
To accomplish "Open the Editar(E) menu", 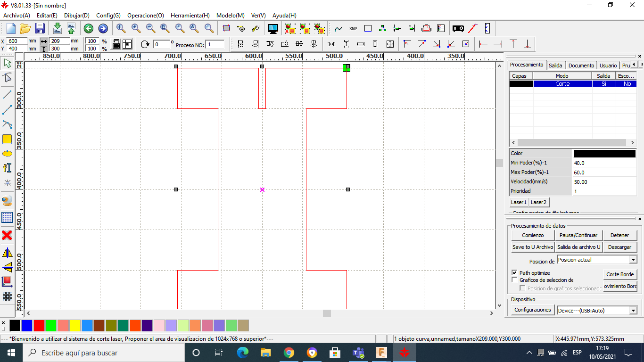I will 47,16.
